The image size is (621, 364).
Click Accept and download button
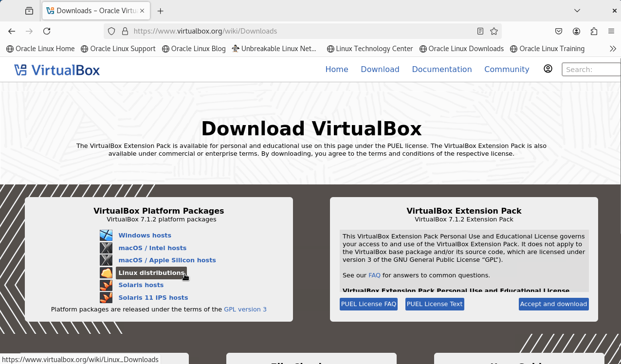pyautogui.click(x=553, y=304)
